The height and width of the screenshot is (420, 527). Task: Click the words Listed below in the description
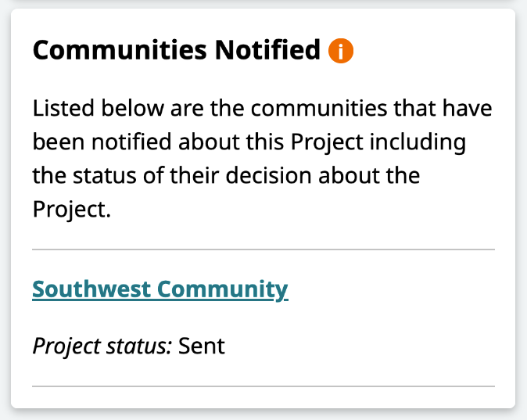[x=88, y=108]
